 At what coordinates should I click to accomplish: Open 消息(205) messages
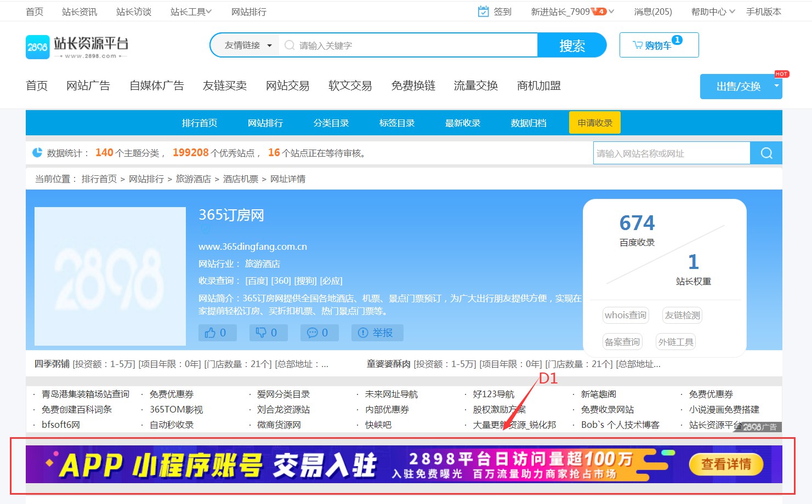652,12
